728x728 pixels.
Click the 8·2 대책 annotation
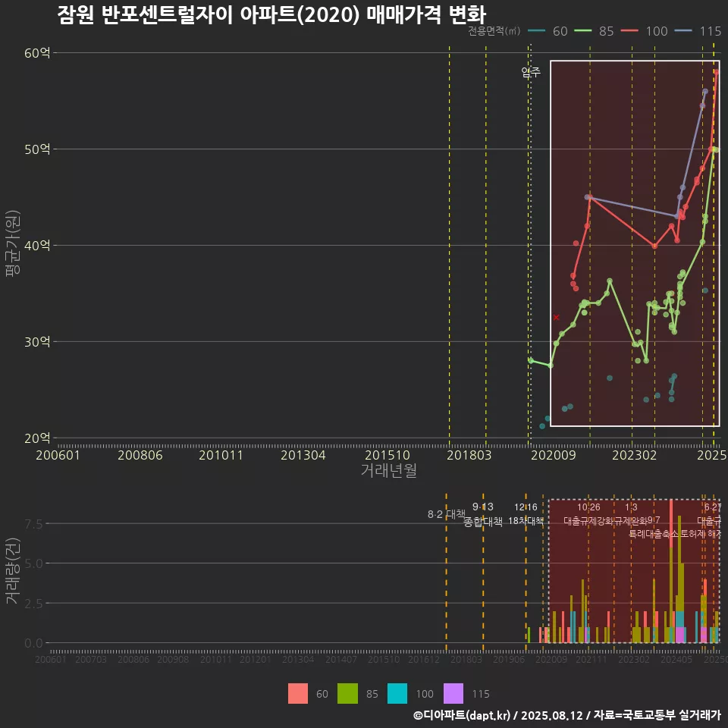[446, 514]
